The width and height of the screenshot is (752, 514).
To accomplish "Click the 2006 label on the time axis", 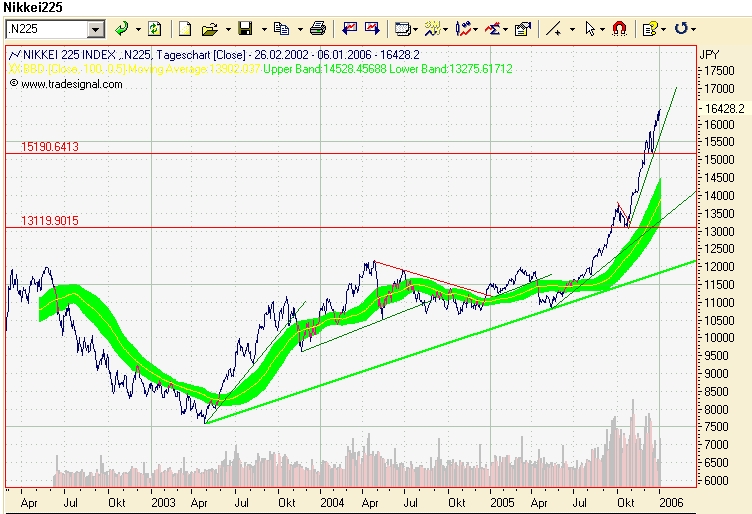I will click(x=671, y=502).
